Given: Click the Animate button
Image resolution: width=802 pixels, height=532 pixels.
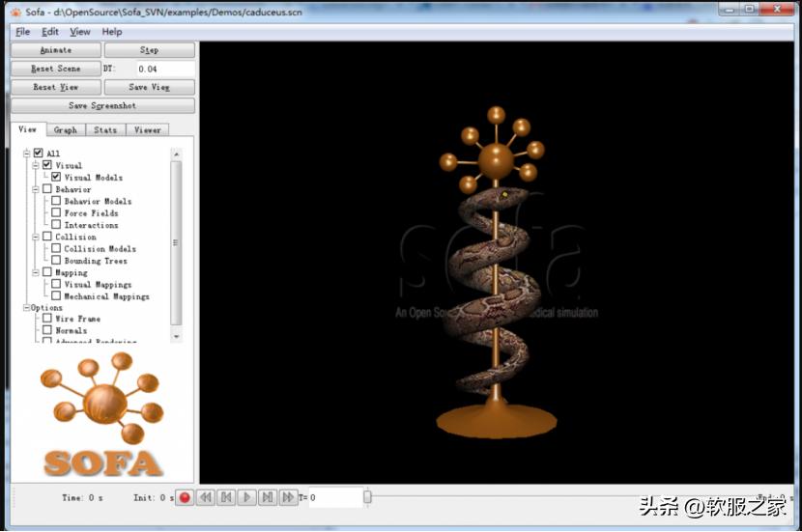Looking at the screenshot, I should (x=55, y=50).
